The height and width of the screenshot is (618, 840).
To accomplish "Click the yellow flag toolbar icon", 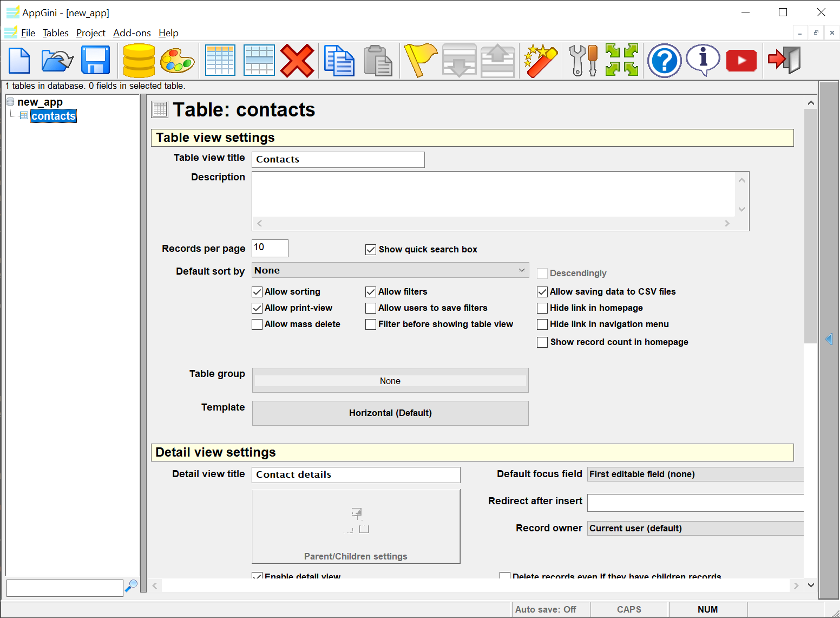I will [420, 60].
